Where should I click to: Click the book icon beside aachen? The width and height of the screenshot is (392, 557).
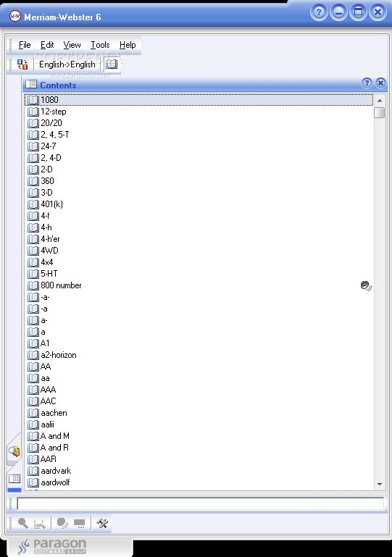[x=33, y=413]
